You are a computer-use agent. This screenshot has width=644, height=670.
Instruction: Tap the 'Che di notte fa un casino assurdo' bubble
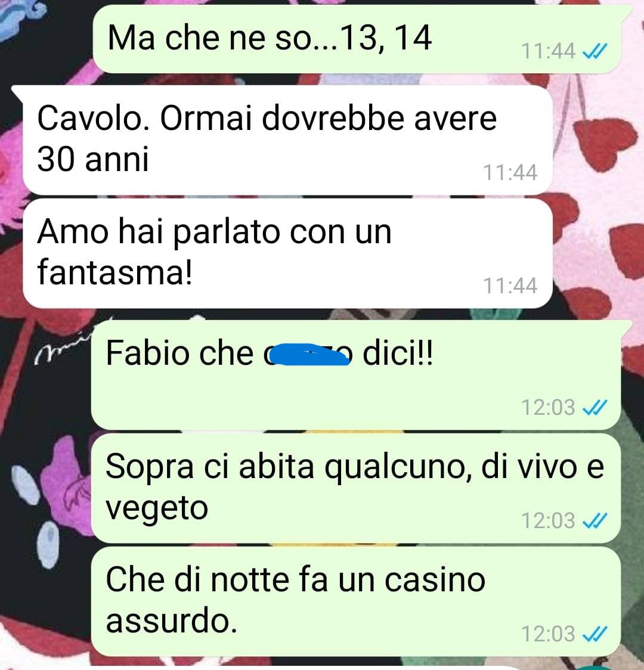click(x=356, y=601)
